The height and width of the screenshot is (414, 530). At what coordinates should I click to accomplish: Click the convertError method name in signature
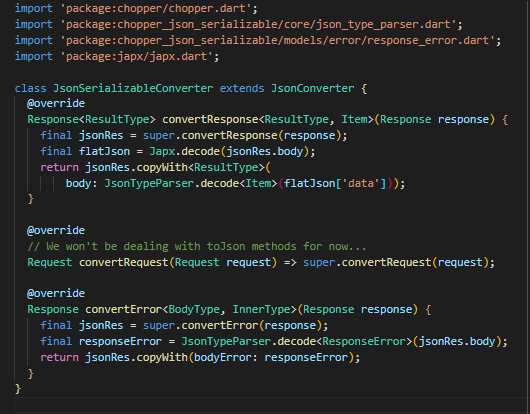point(123,309)
